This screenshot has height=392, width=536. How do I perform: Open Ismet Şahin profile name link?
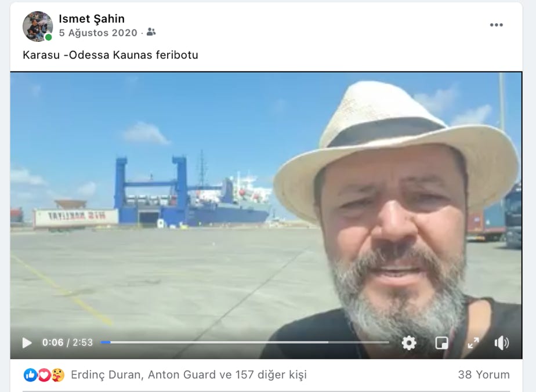[x=92, y=19]
